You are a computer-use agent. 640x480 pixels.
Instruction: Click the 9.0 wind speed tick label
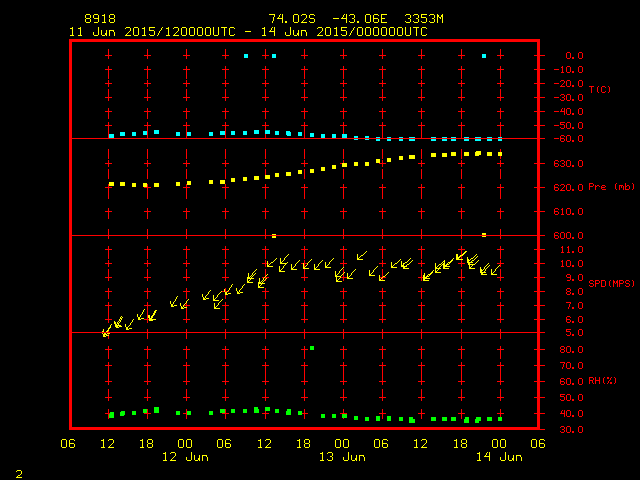click(574, 278)
